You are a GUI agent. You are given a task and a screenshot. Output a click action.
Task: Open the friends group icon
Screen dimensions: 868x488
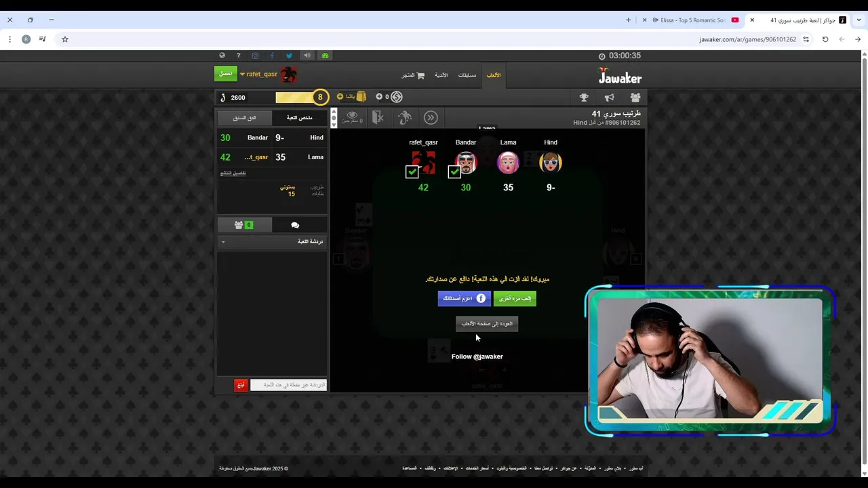coord(635,98)
